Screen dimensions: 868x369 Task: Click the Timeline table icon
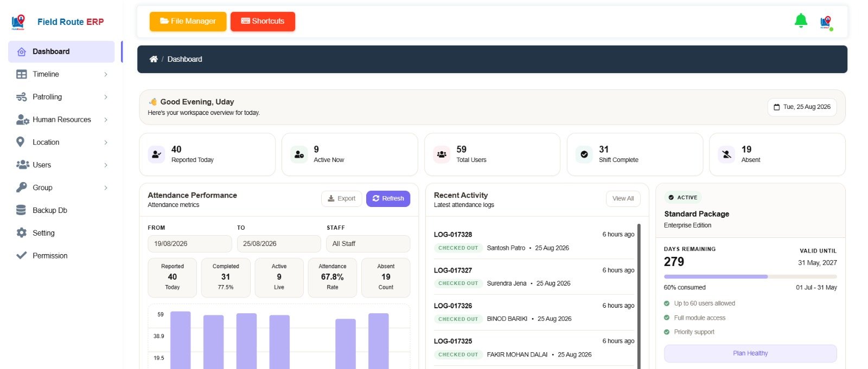(x=22, y=74)
